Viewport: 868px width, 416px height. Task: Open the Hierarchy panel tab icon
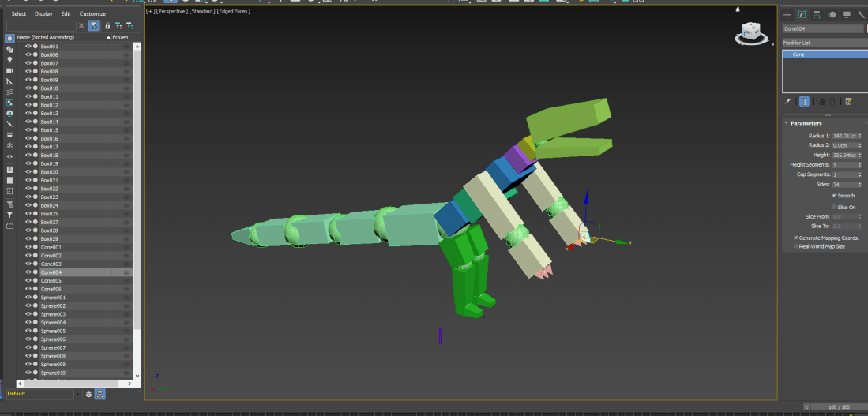tap(817, 15)
